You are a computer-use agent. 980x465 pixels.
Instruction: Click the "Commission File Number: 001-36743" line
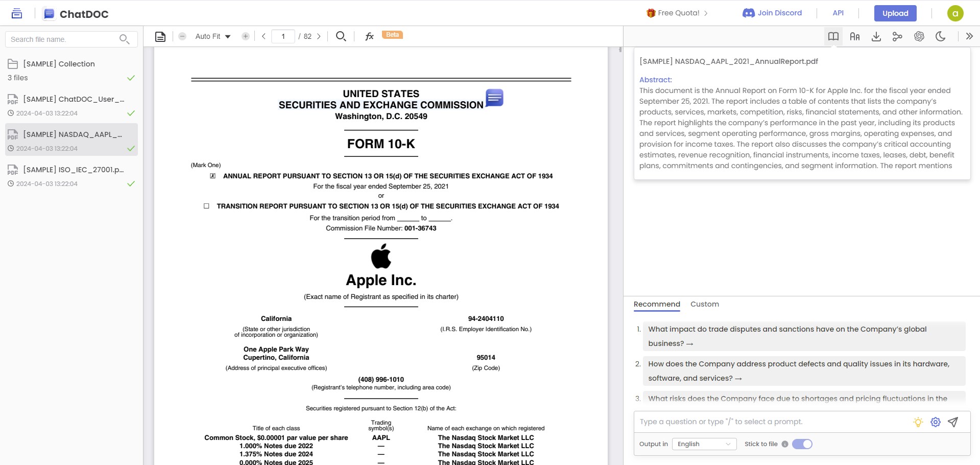tap(381, 228)
